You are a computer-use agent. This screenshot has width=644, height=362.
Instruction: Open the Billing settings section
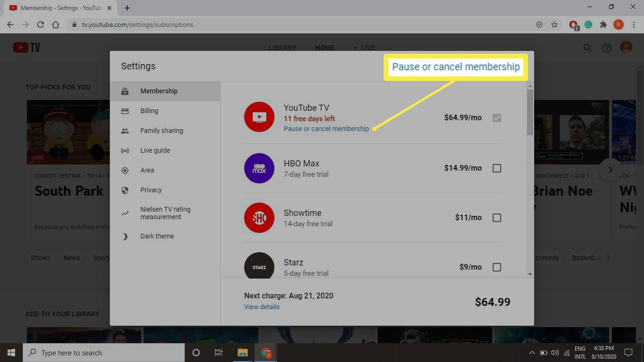pos(165,111)
